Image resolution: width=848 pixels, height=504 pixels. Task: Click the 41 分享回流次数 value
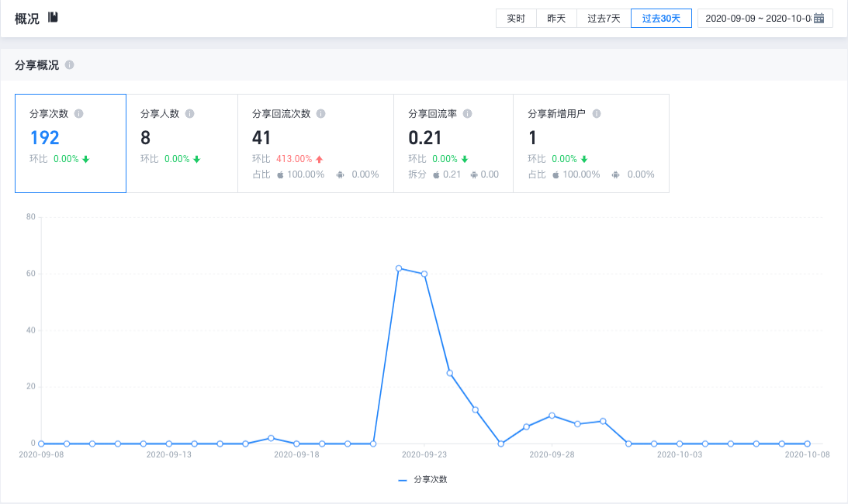pos(261,138)
